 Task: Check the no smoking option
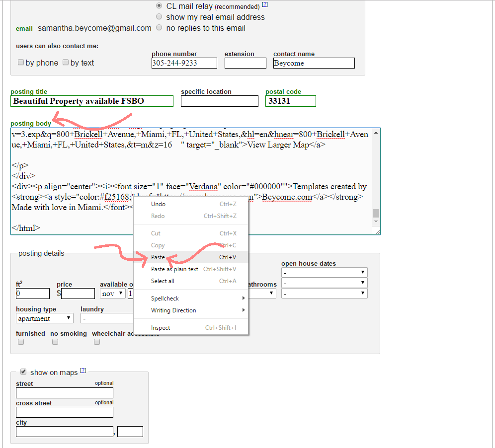tap(55, 342)
